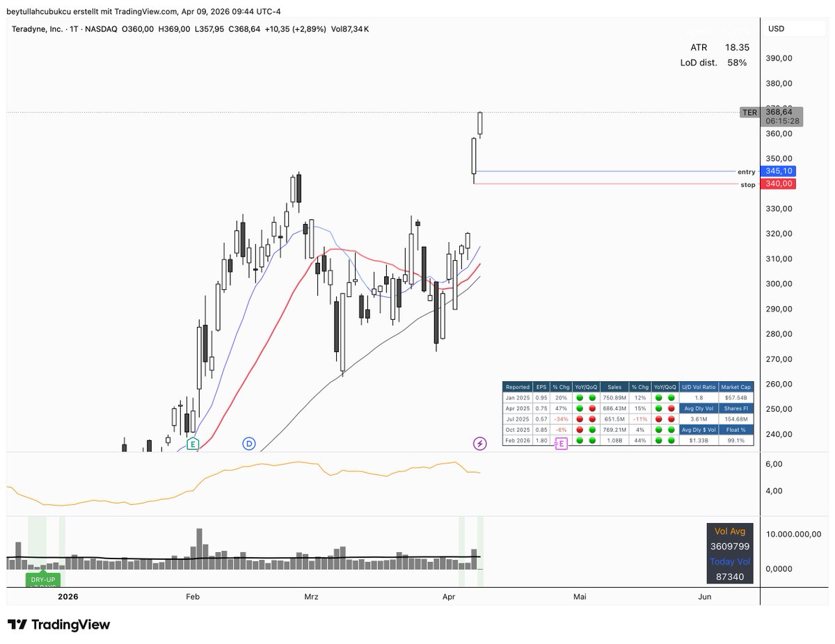This screenshot has width=835, height=644.
Task: Click the Feb time axis label
Action: click(193, 596)
